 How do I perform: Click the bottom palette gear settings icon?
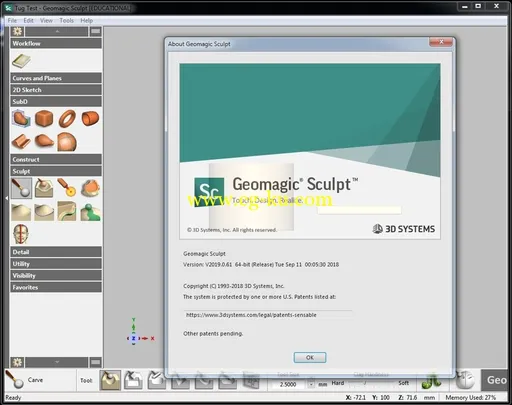pos(17,362)
